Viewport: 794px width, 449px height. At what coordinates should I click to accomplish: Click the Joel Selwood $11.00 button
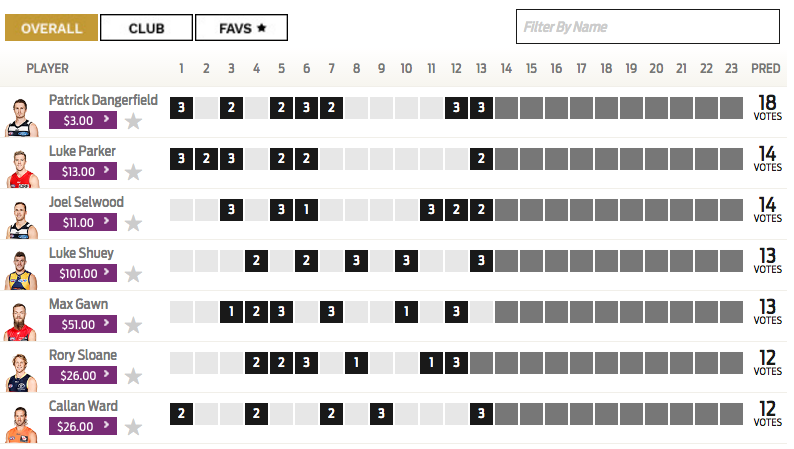click(83, 222)
